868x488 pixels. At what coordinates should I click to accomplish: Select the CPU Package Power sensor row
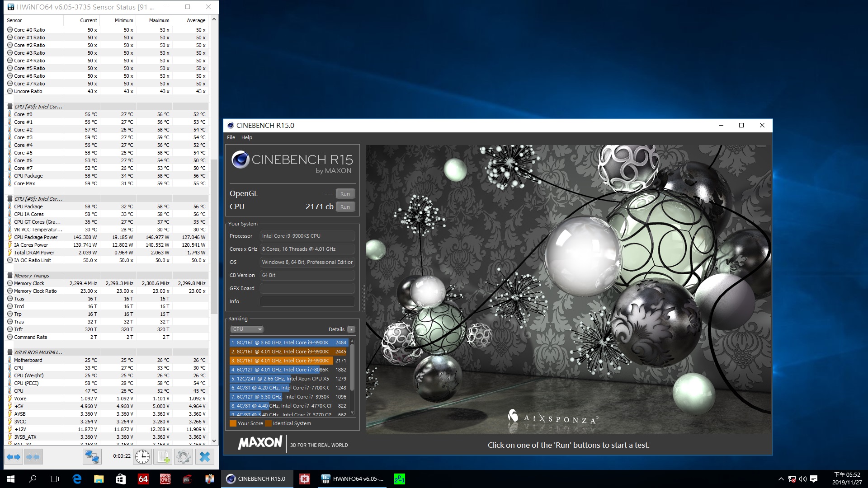[x=107, y=237]
